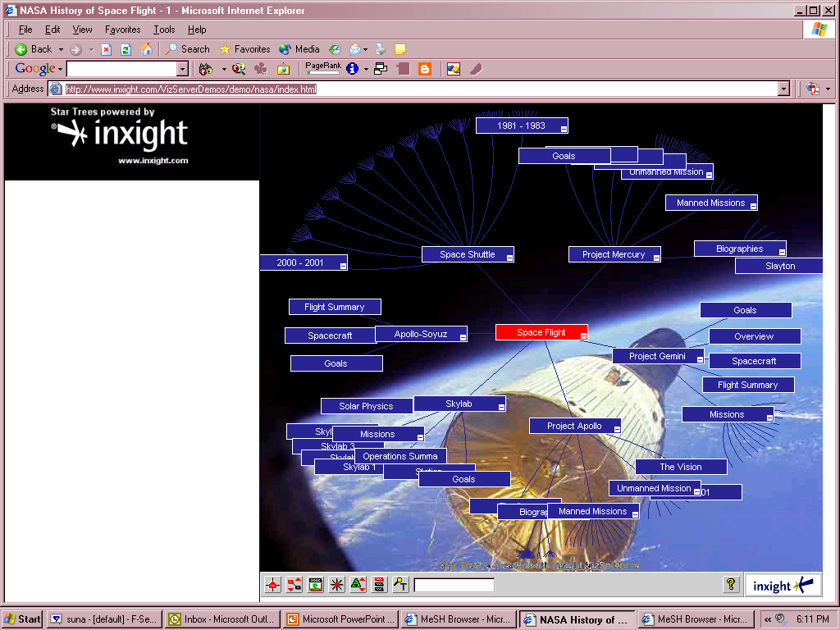Collapse the Space Shuttle branch
Image resolution: width=840 pixels, height=630 pixels.
tap(509, 258)
